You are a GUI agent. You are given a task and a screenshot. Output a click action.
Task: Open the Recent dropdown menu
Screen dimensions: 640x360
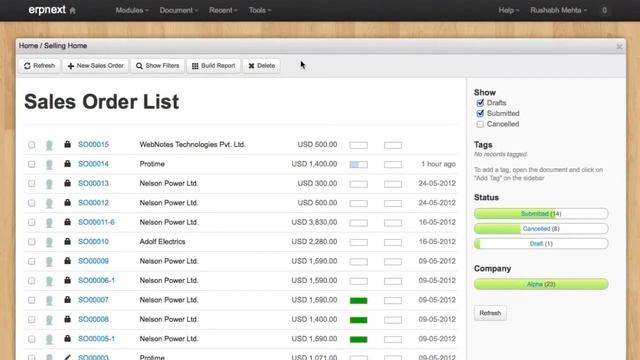(x=223, y=10)
